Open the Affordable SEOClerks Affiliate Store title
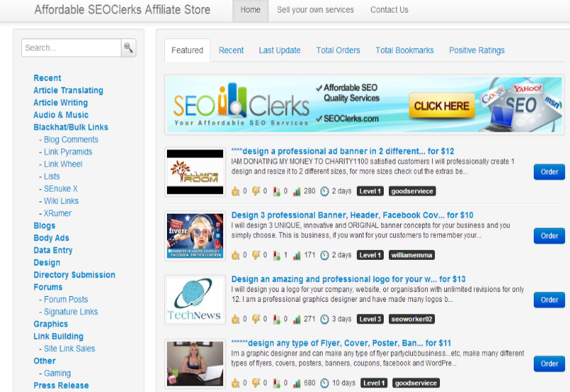 click(x=122, y=9)
